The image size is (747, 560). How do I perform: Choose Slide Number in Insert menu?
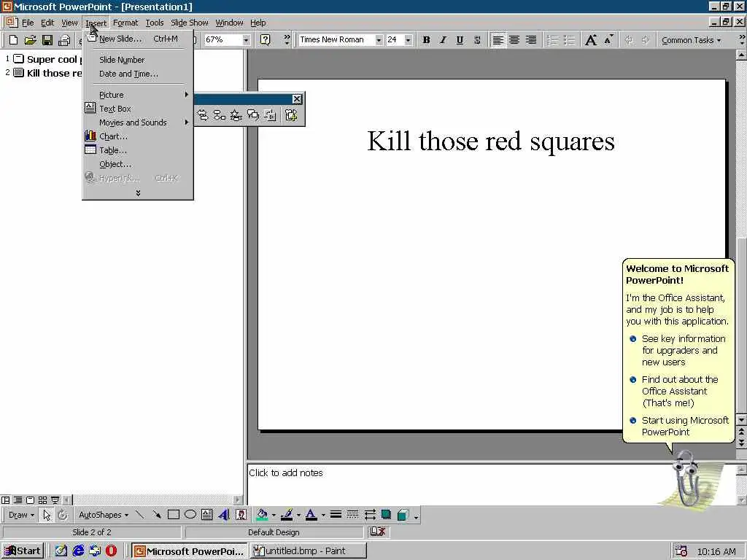[138, 60]
